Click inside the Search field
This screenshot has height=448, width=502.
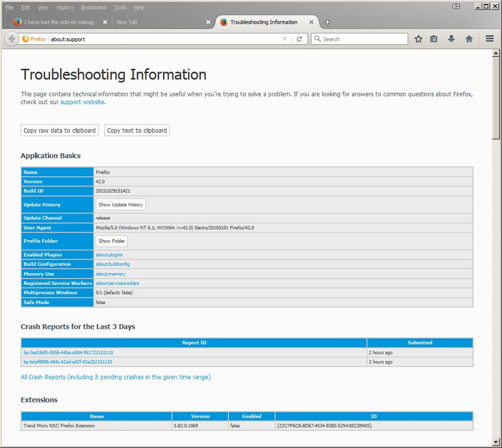[363, 39]
